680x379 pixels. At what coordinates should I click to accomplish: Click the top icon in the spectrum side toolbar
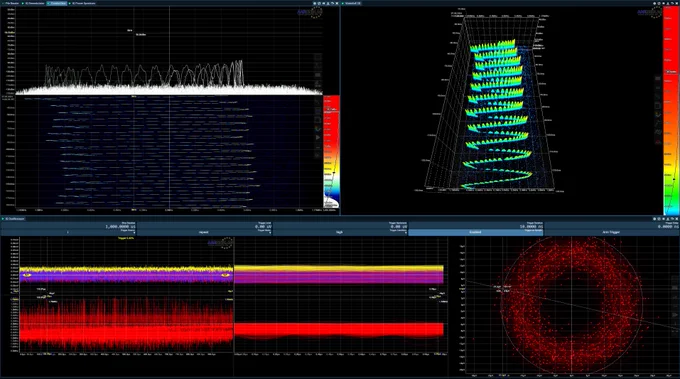pos(318,57)
